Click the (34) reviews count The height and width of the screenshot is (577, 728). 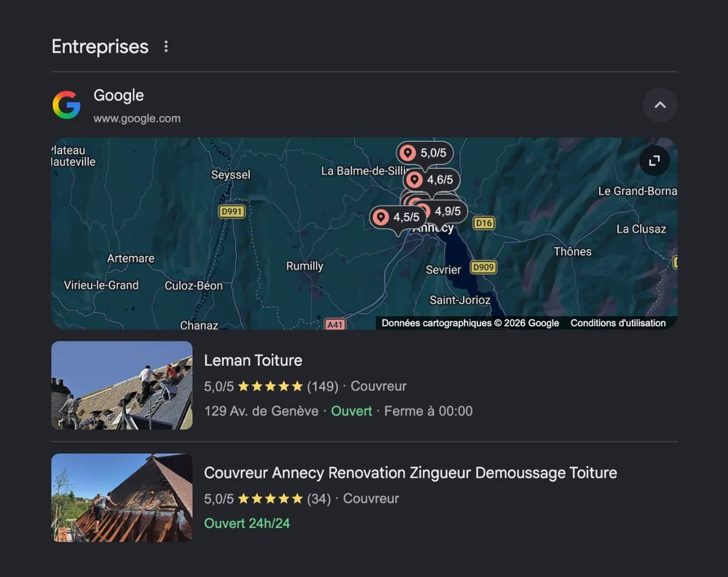[x=319, y=498]
